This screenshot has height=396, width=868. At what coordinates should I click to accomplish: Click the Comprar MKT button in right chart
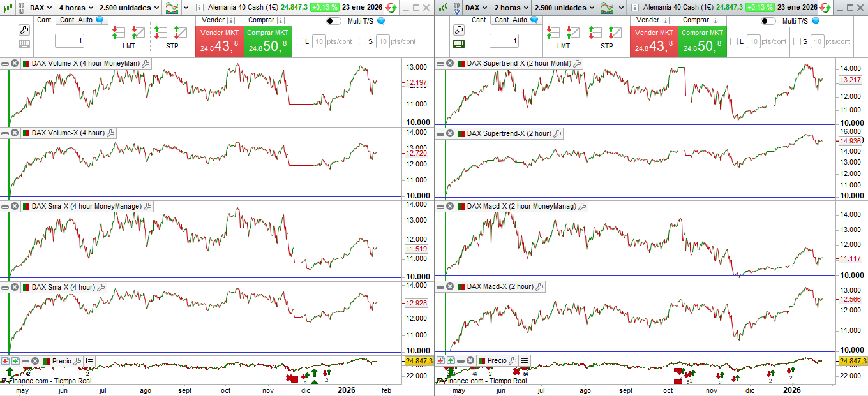coord(702,42)
